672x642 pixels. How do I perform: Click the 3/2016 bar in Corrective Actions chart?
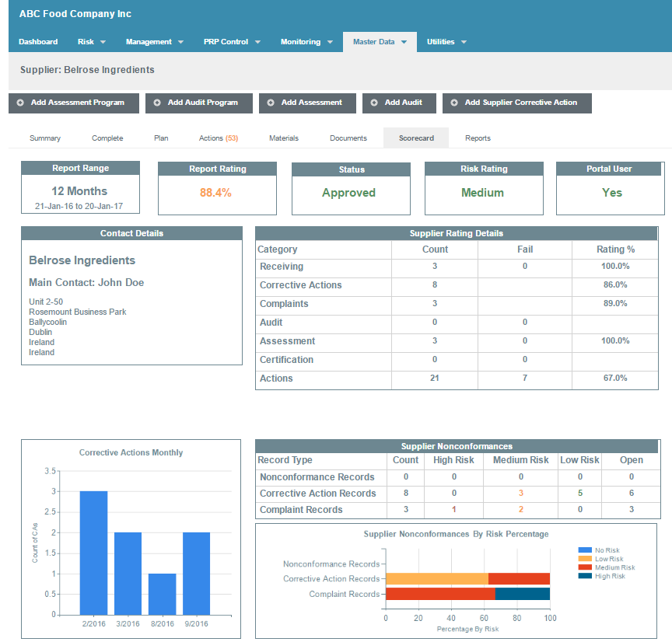tap(128, 574)
